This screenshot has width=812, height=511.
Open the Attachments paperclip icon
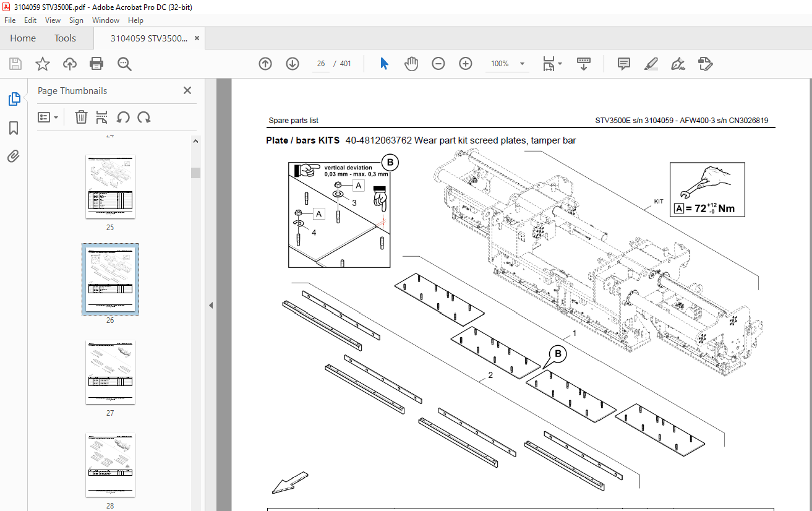pyautogui.click(x=14, y=157)
